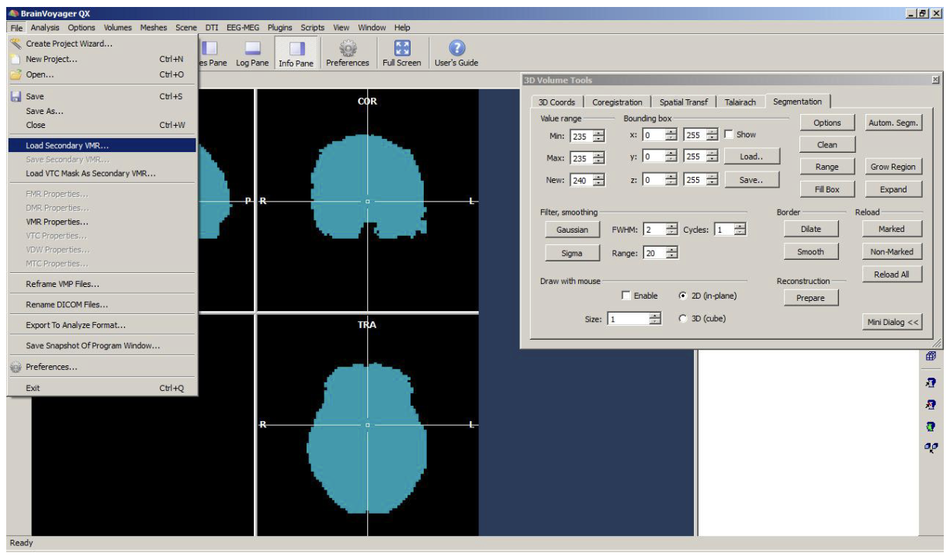Click the head icon with black arrow
The image size is (950, 560).
(x=931, y=382)
